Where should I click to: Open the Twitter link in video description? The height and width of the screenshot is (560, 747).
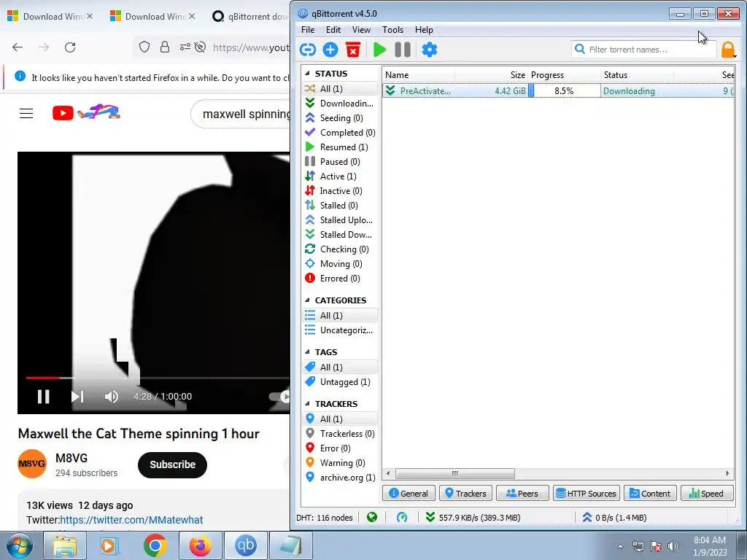131,519
